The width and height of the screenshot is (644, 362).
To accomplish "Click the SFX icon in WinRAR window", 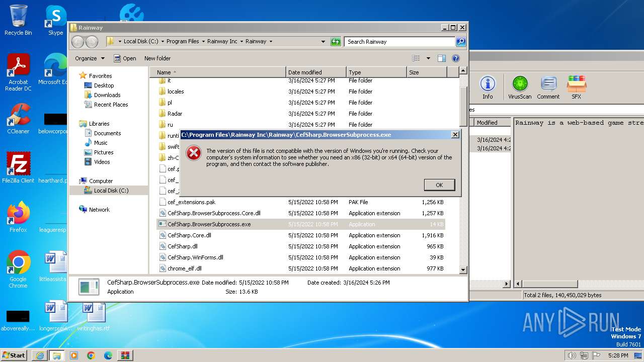I will 576,87.
